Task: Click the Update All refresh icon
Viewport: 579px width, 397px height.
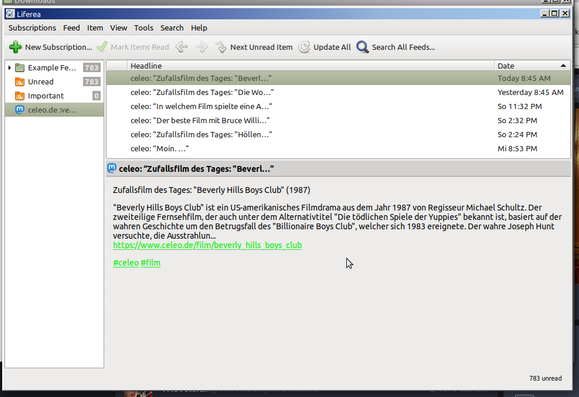Action: 304,47
